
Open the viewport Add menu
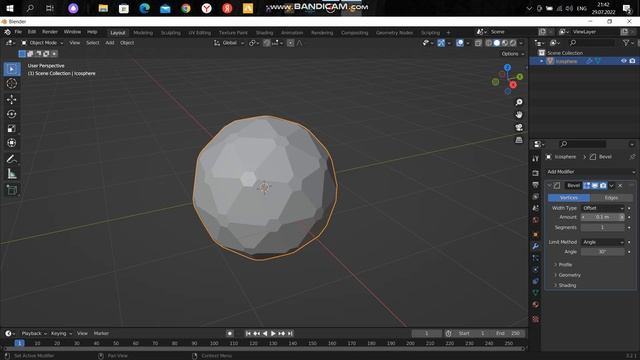pos(110,43)
